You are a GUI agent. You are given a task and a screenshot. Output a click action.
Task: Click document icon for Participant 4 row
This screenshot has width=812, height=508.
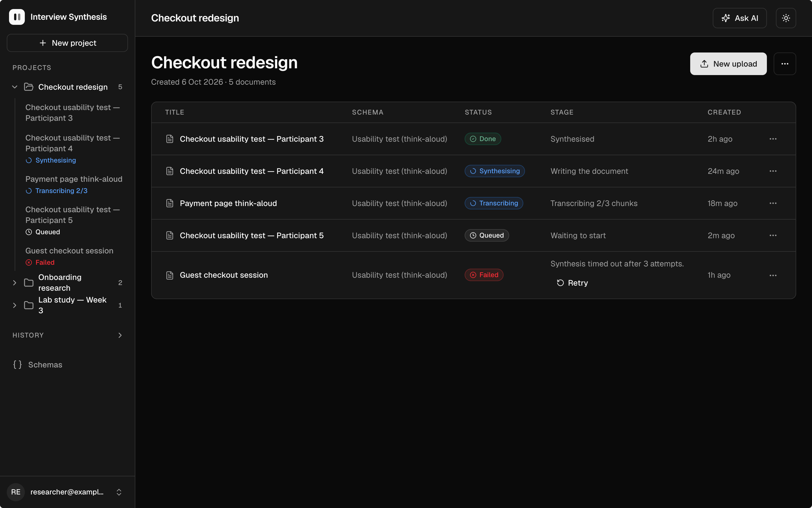click(170, 171)
